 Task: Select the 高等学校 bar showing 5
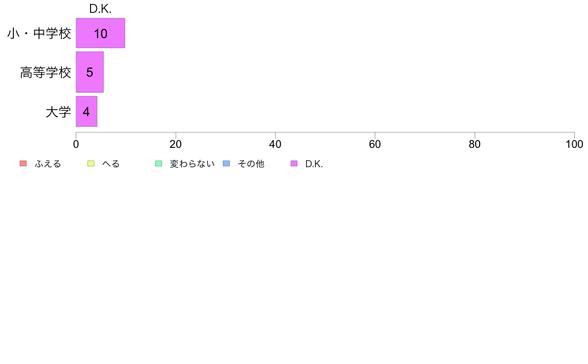tap(90, 72)
